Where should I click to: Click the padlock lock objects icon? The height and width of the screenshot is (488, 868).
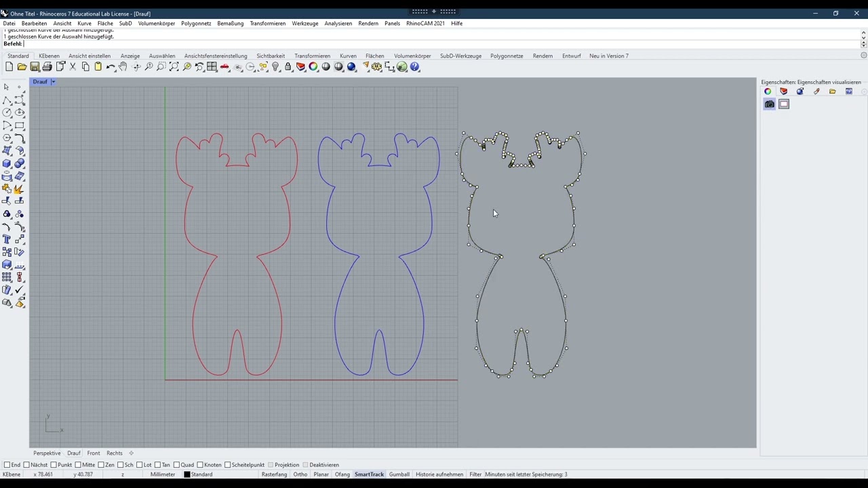click(288, 67)
